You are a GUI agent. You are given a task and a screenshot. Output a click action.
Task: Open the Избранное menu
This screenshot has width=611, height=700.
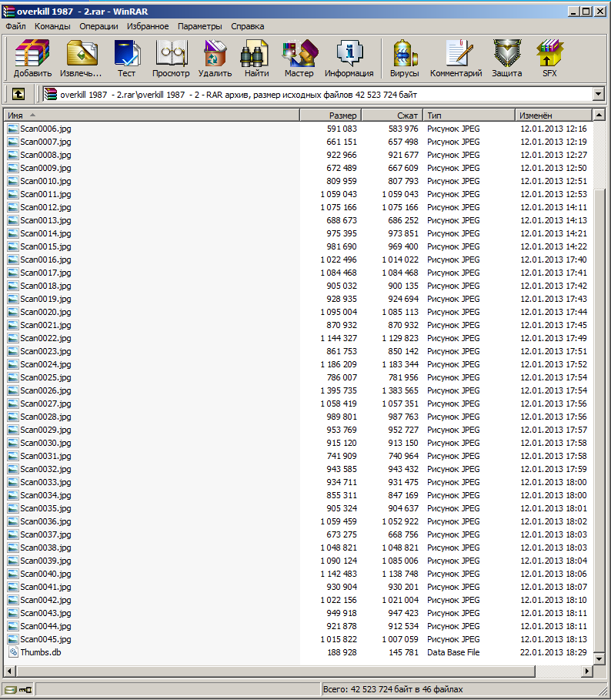coord(148,26)
